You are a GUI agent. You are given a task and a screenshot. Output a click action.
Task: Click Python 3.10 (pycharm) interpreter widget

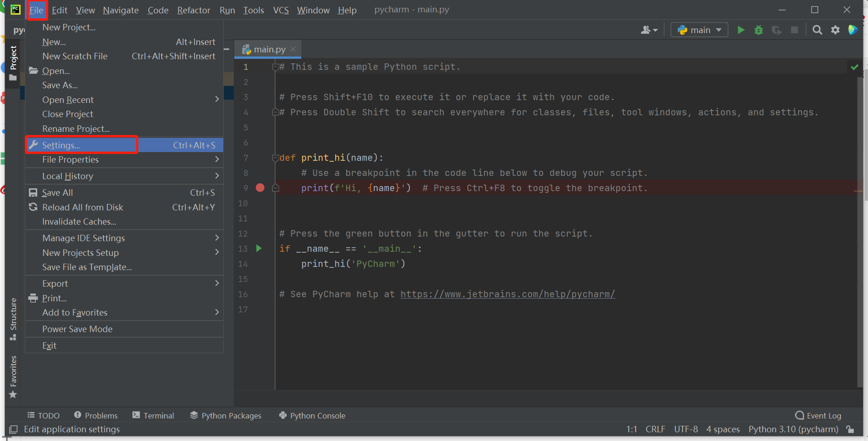pyautogui.click(x=794, y=429)
